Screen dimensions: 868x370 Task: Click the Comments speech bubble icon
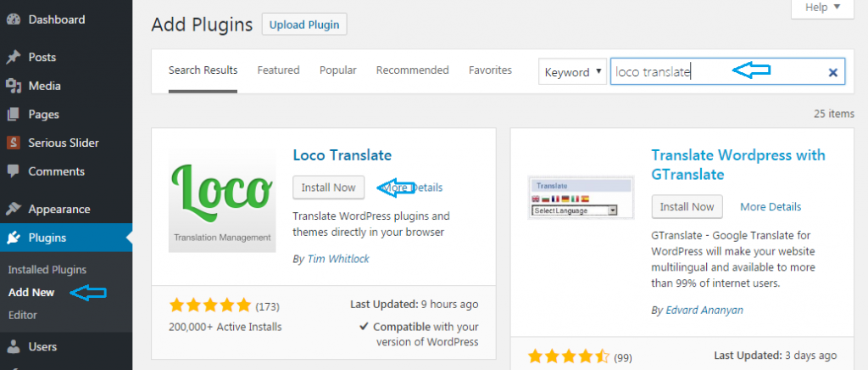pos(13,171)
